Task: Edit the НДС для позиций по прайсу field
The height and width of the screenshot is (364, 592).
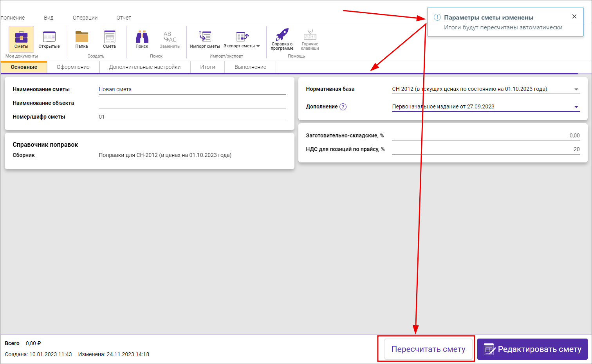Action: point(486,149)
